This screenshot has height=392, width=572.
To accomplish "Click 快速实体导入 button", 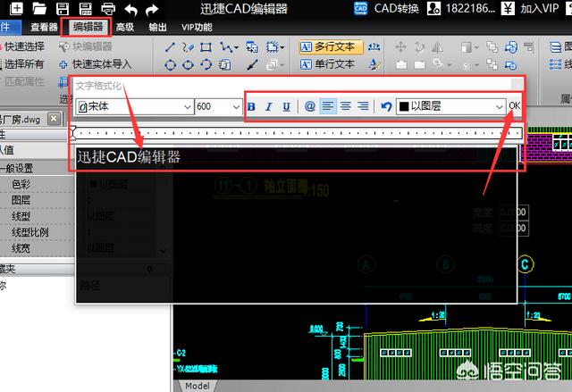I will point(95,64).
